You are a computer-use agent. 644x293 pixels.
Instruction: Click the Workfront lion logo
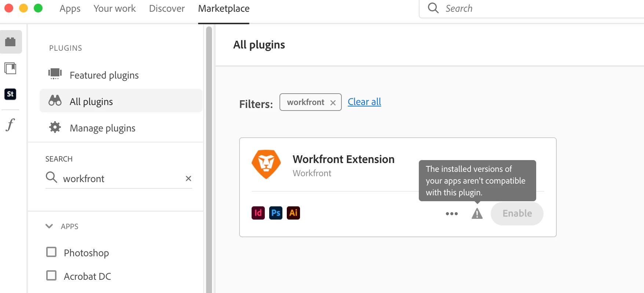[x=266, y=164]
